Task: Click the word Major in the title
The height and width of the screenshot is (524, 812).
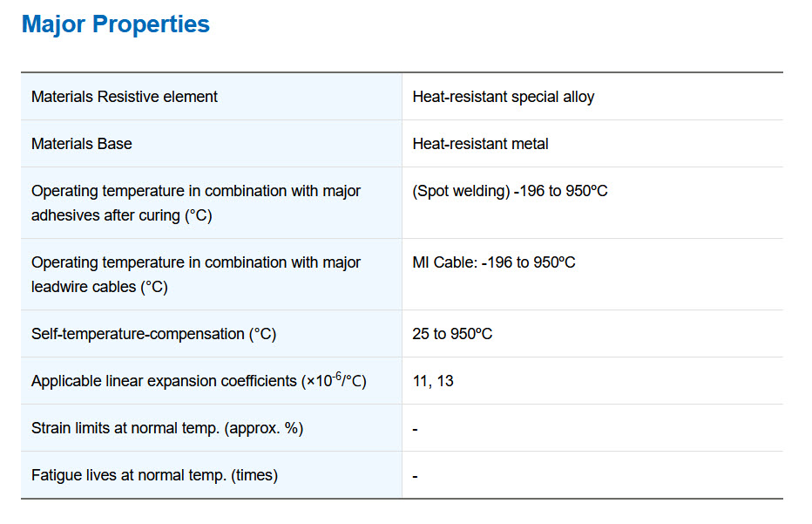Action: point(53,24)
